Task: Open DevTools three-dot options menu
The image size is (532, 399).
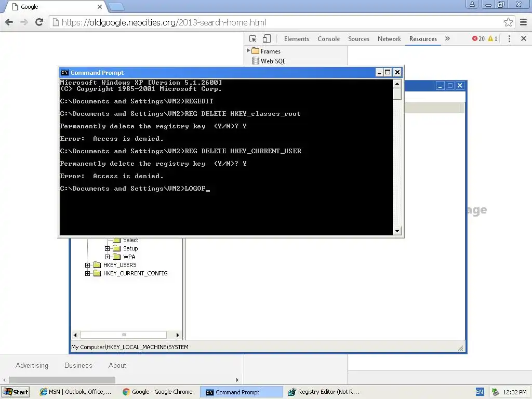Action: pos(509,38)
